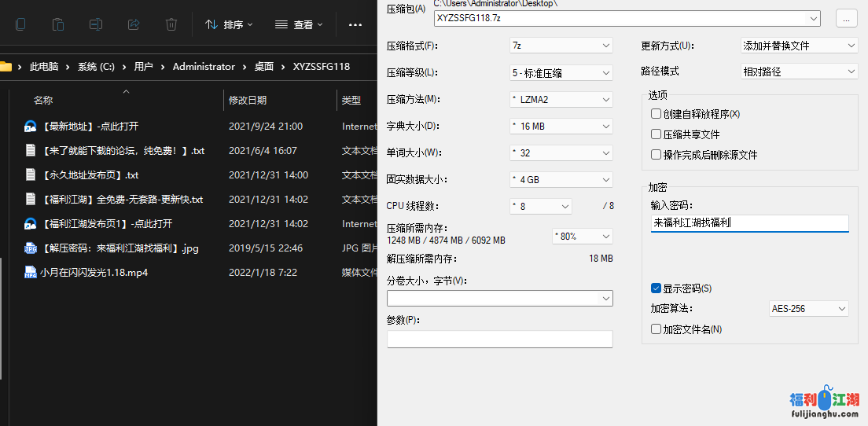This screenshot has width=868, height=426.
Task: Open the 排序 sort menu
Action: [229, 24]
